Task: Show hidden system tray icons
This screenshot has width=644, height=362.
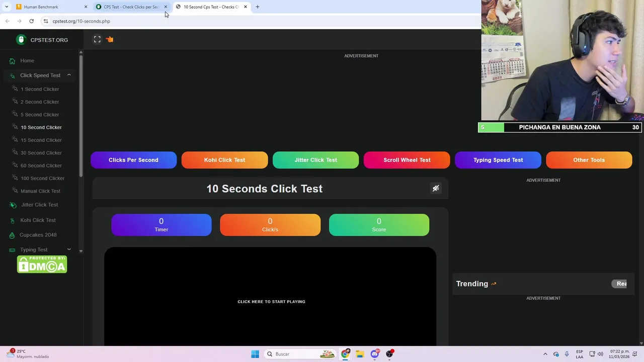Action: pos(545,354)
